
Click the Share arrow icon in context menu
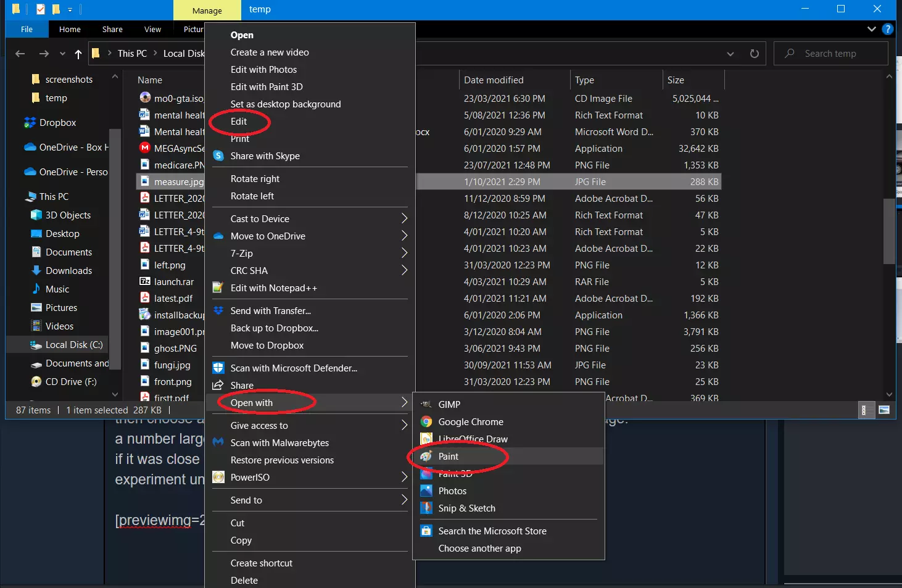click(218, 385)
